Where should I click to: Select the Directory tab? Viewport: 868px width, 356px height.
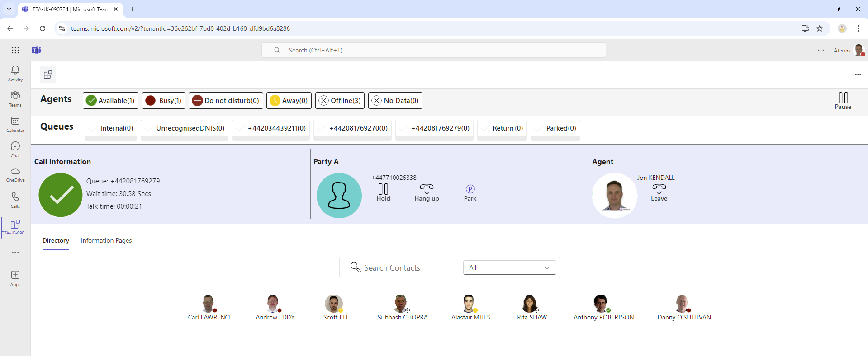point(56,240)
